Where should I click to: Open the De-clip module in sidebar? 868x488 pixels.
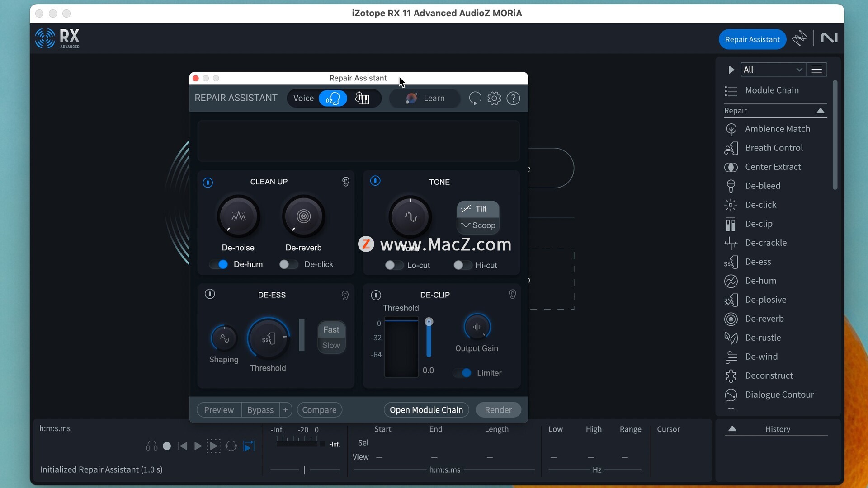[775, 224]
